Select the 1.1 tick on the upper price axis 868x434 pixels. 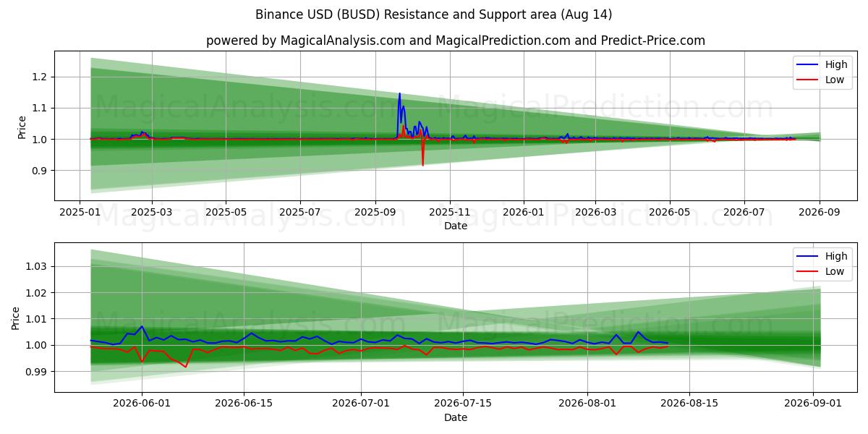pos(41,108)
